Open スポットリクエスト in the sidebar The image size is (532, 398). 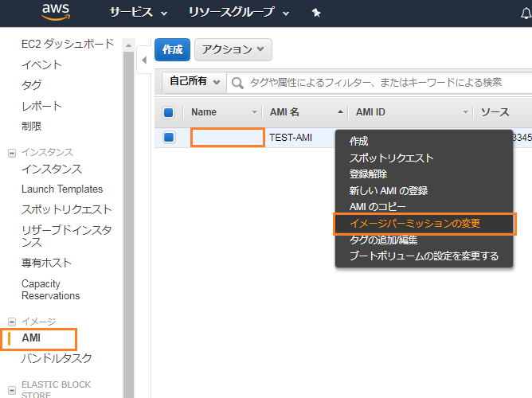67,209
